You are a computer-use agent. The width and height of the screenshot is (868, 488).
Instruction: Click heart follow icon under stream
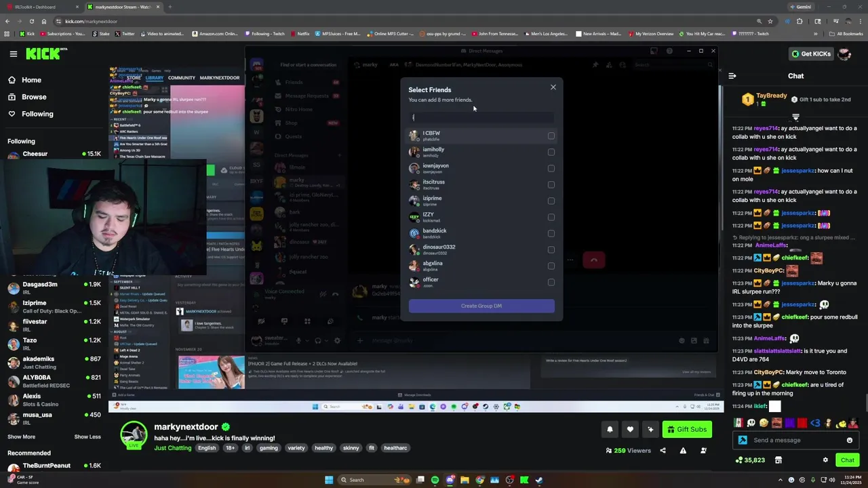(x=630, y=429)
